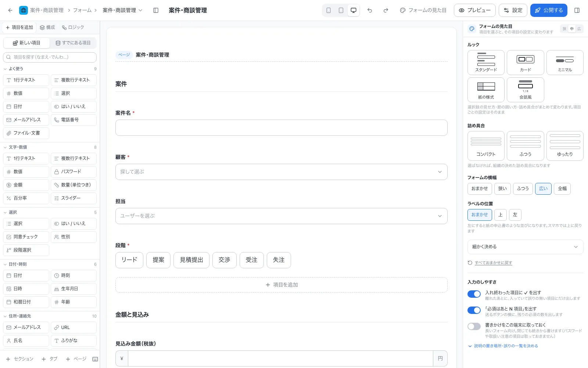The height and width of the screenshot is (368, 588).
Task: Add a URL field
Action: tap(73, 328)
